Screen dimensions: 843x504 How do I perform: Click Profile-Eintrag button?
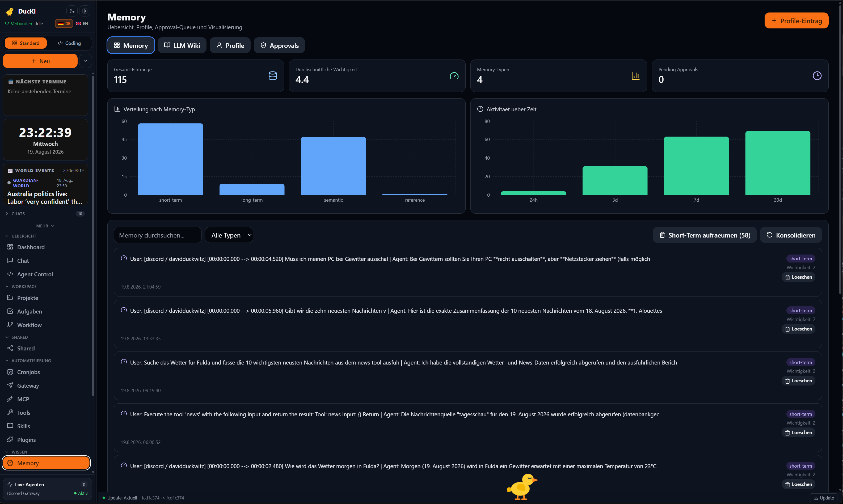(x=796, y=21)
